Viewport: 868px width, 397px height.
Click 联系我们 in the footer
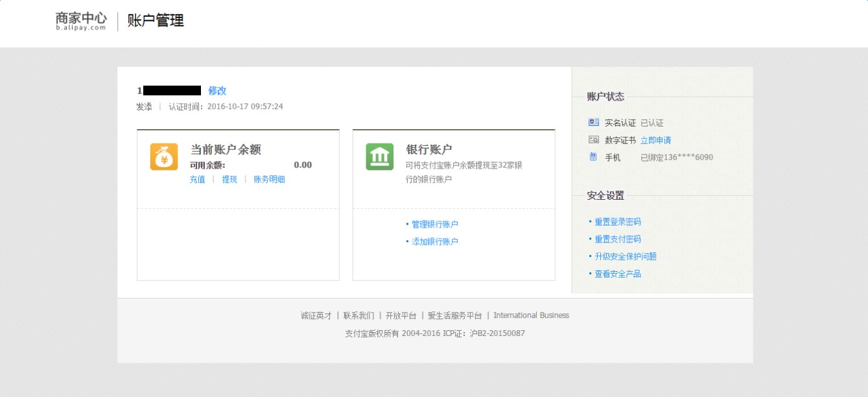tap(358, 316)
